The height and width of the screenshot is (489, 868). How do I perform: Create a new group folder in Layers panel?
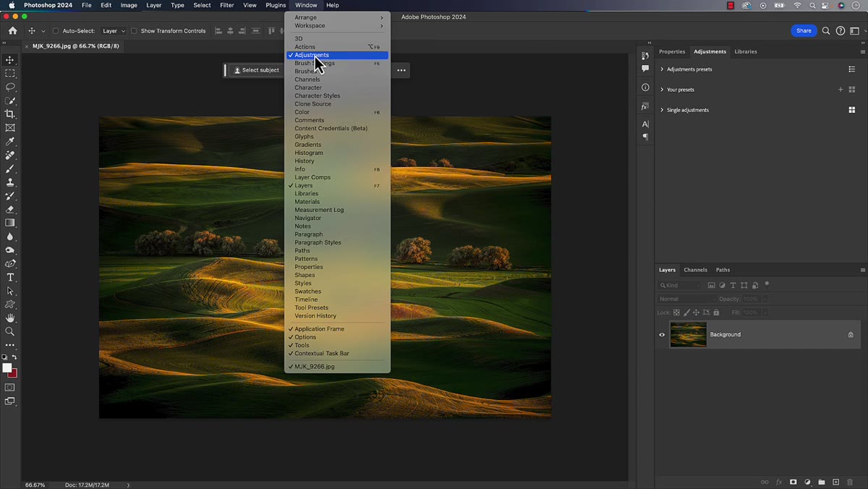pos(822,482)
